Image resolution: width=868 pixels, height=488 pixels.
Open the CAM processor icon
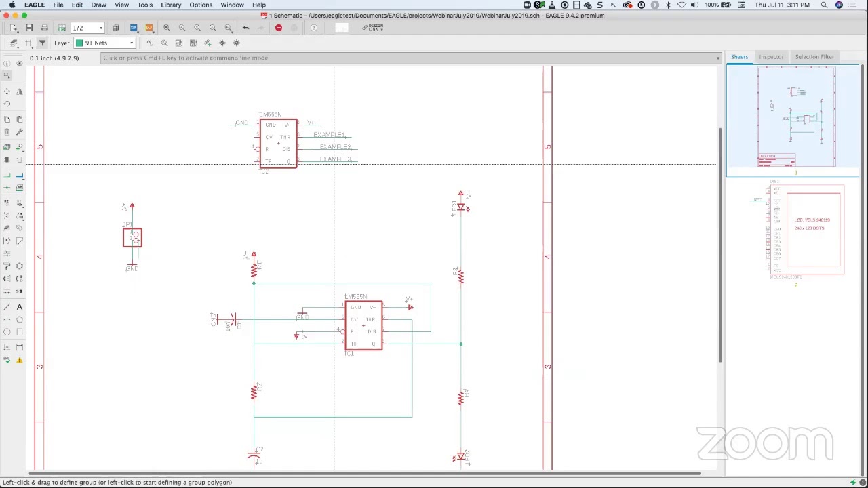[x=62, y=28]
